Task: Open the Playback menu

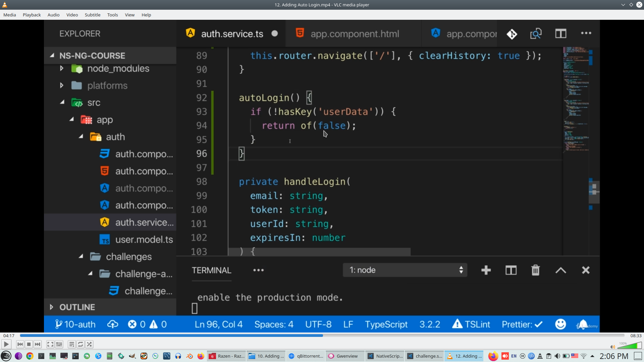Action: tap(32, 15)
